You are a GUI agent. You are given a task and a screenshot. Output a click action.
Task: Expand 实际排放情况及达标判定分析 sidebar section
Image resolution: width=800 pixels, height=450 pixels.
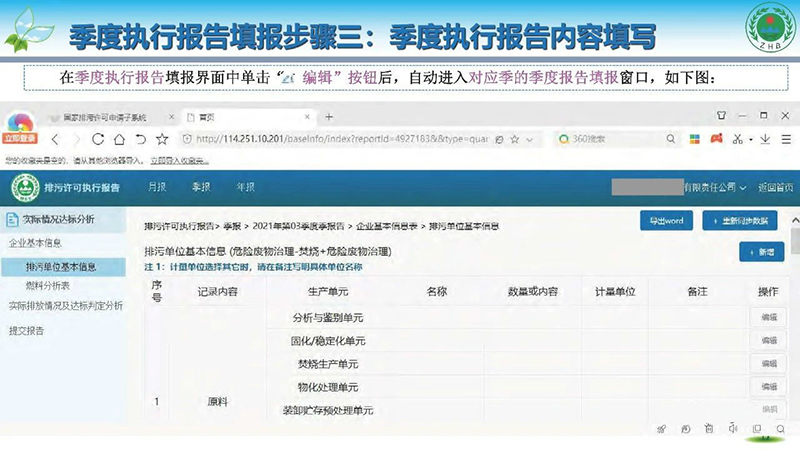click(65, 306)
